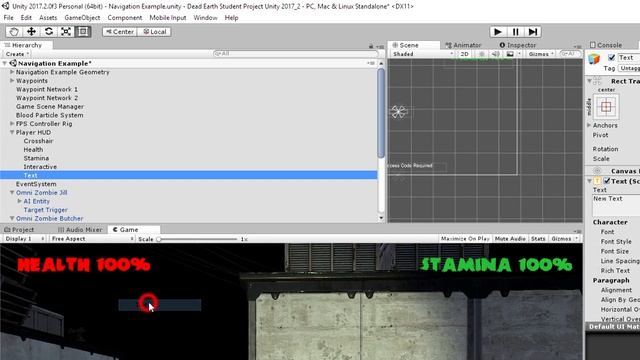This screenshot has width=640, height=360.
Task: Switch to the Console tab
Action: click(606, 45)
